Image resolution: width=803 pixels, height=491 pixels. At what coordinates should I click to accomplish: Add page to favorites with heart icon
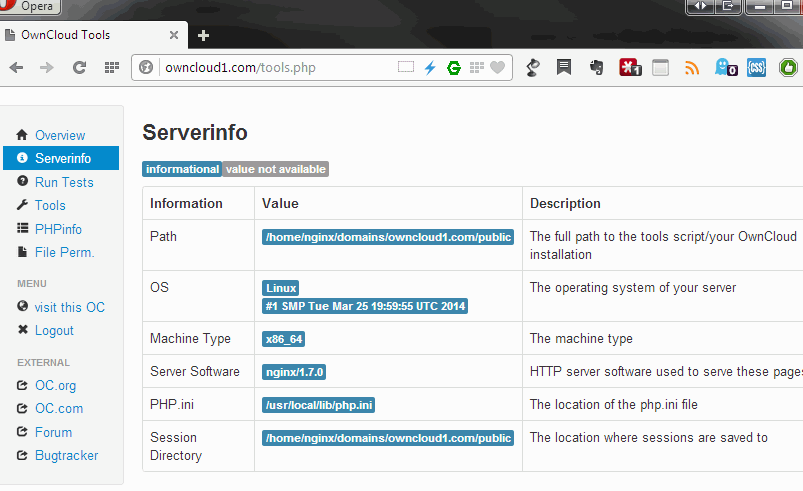tap(497, 68)
